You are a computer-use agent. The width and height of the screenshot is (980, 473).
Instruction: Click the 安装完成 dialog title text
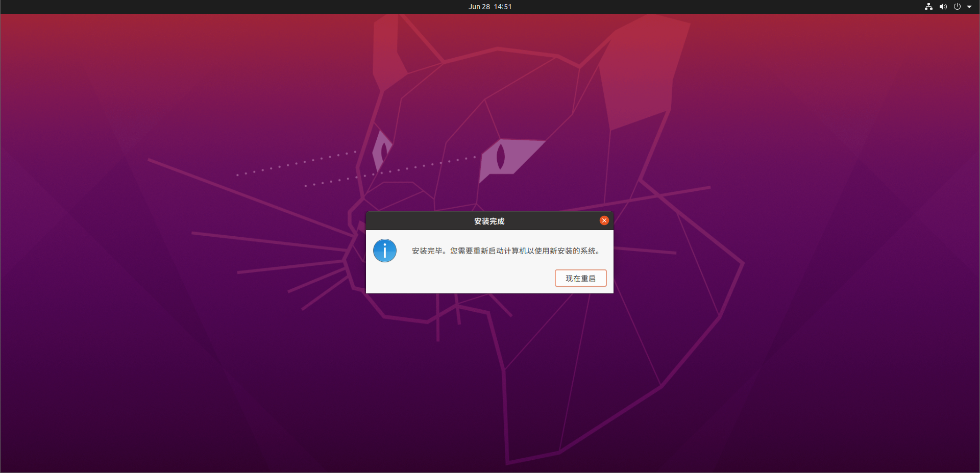pos(489,221)
